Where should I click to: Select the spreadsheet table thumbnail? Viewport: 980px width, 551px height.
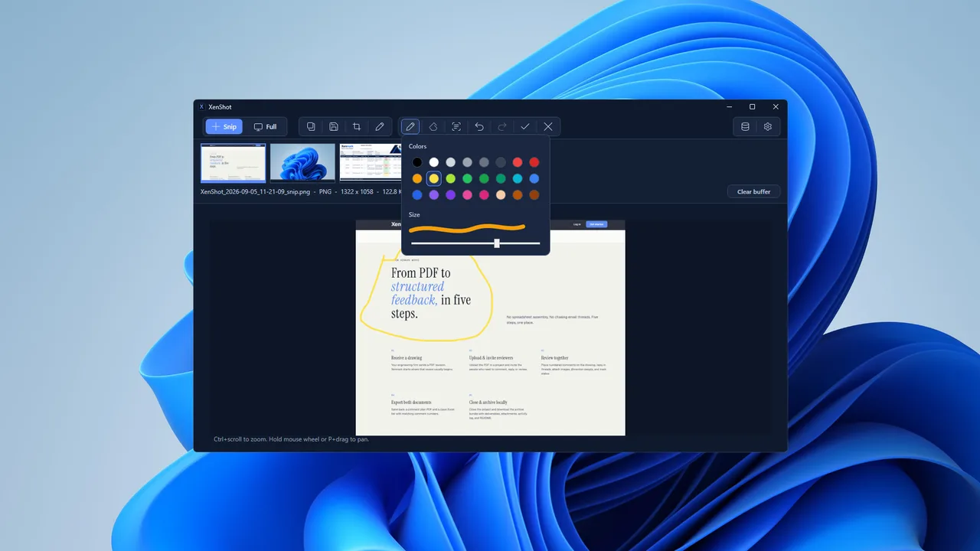click(x=371, y=163)
